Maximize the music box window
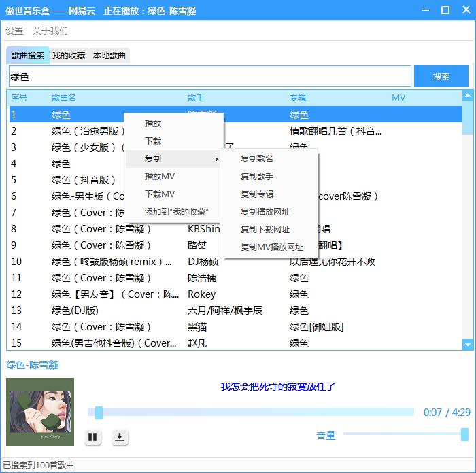 [x=445, y=10]
